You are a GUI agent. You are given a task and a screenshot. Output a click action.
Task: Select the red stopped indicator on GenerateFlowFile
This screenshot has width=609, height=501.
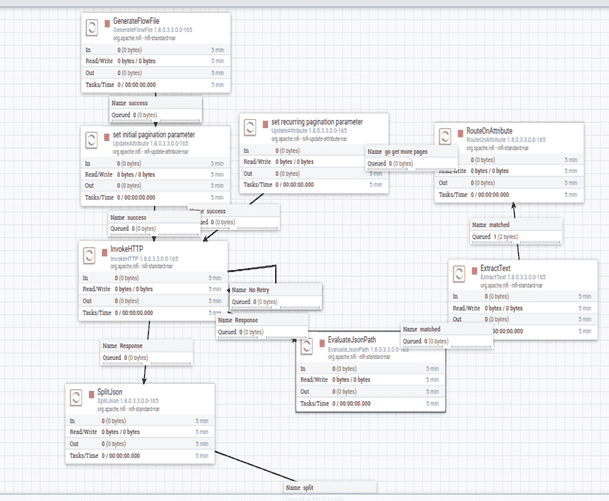[x=106, y=21]
